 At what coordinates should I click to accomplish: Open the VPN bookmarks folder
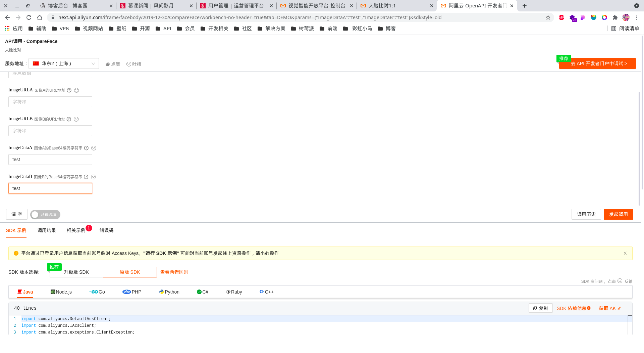pos(61,29)
